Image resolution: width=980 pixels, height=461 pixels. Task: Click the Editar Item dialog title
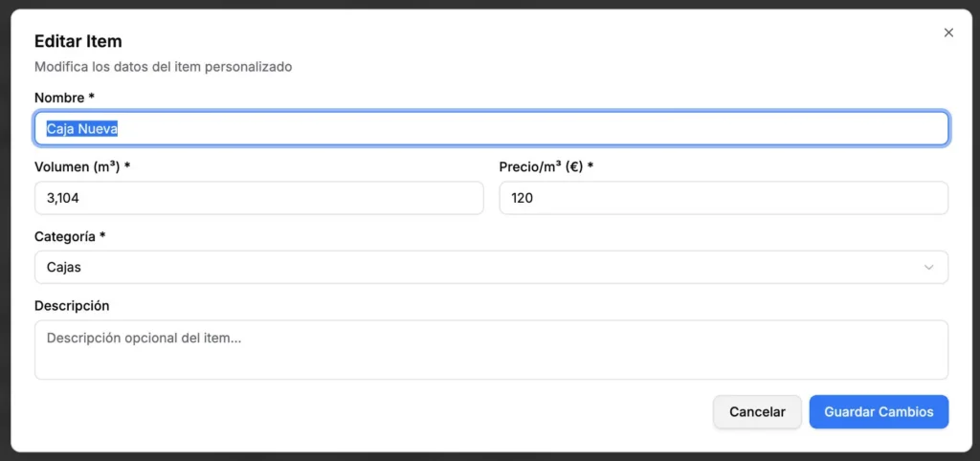click(78, 41)
